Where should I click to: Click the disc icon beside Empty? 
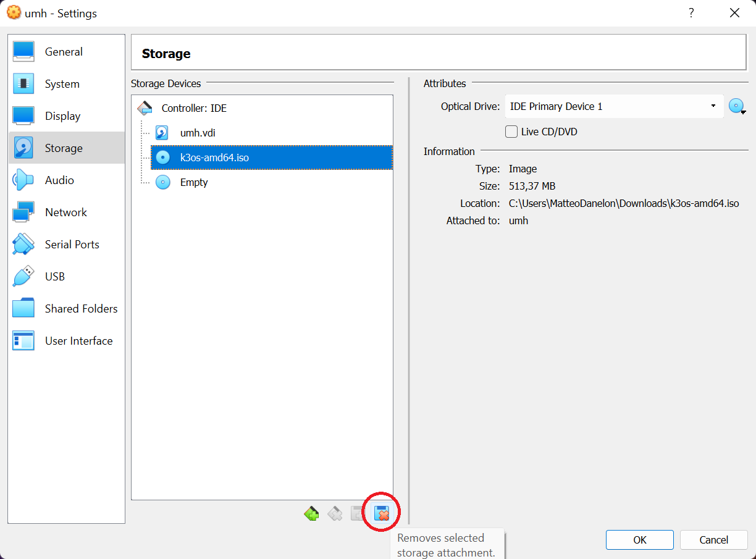[x=163, y=182]
